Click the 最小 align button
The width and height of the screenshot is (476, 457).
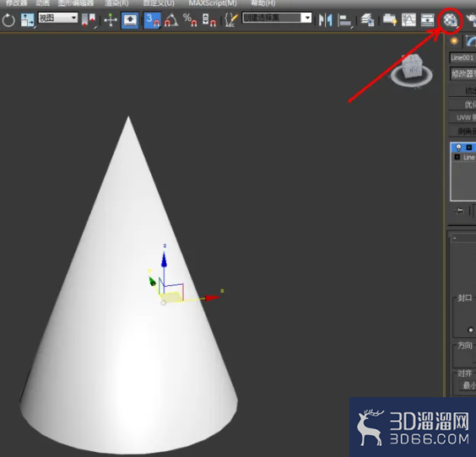click(x=468, y=385)
